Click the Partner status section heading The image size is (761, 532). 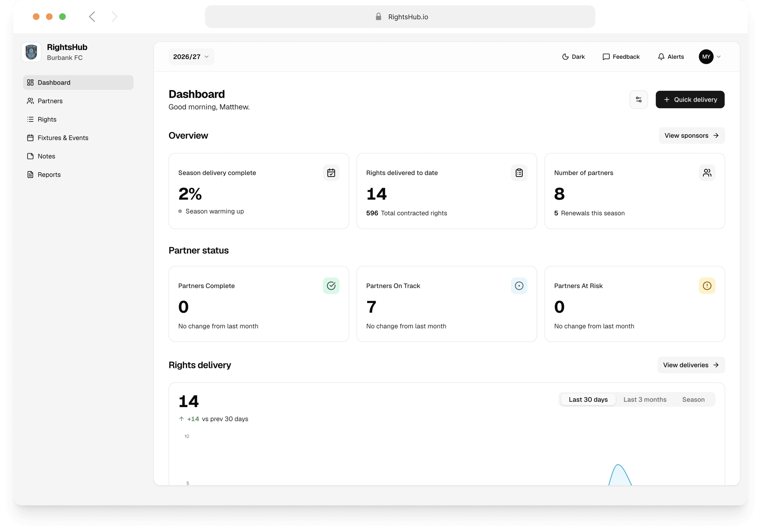point(198,250)
